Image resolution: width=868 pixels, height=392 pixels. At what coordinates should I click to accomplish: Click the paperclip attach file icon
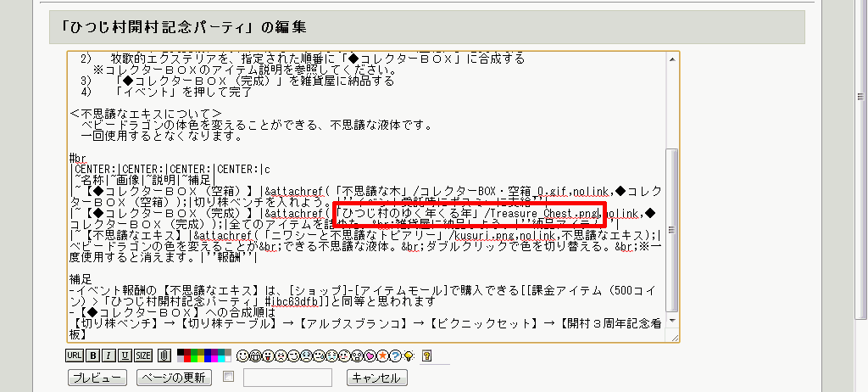[164, 356]
